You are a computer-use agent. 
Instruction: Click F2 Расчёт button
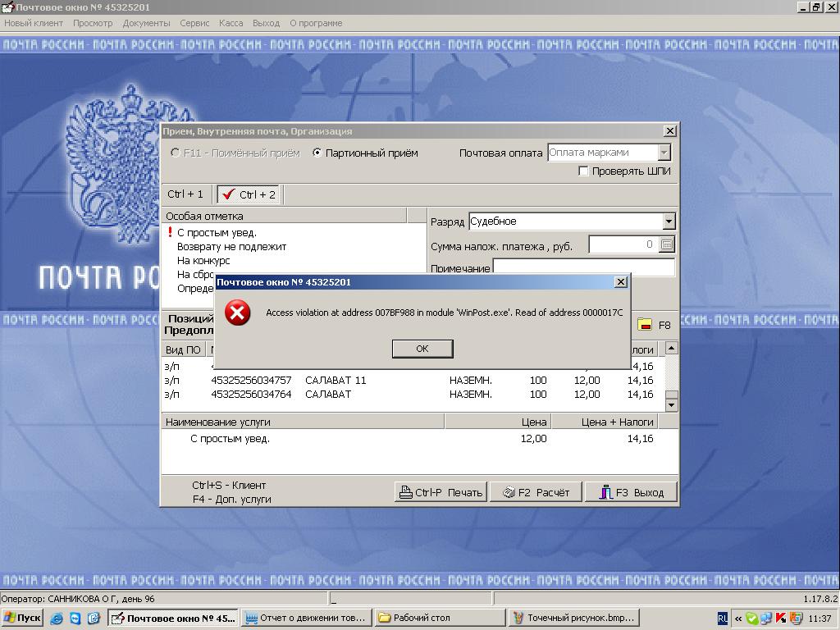[536, 492]
